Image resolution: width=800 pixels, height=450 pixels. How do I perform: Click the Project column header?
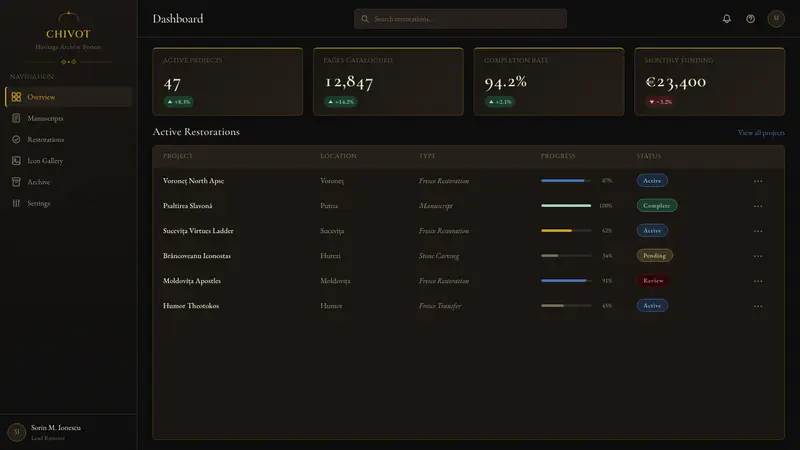(178, 156)
